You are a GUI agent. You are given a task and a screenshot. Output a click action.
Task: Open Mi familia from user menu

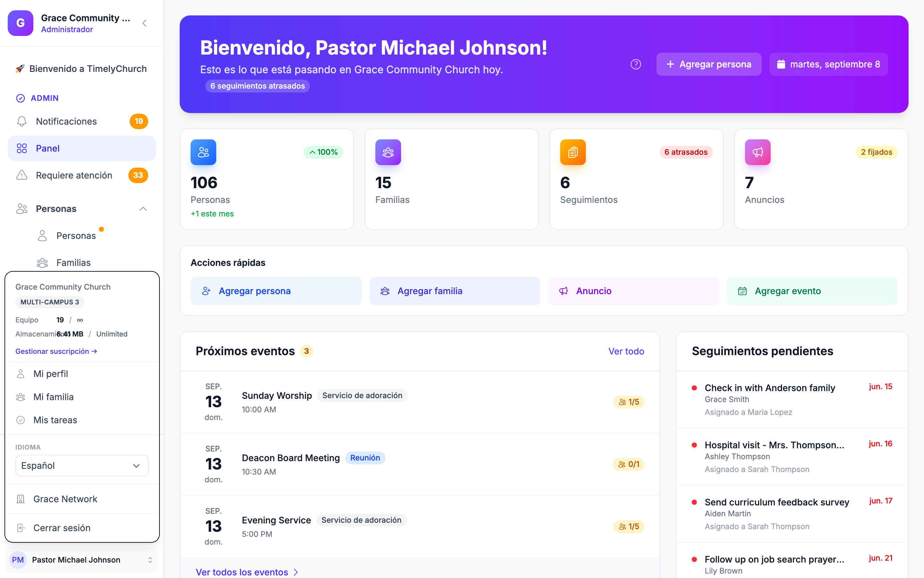click(x=82, y=397)
